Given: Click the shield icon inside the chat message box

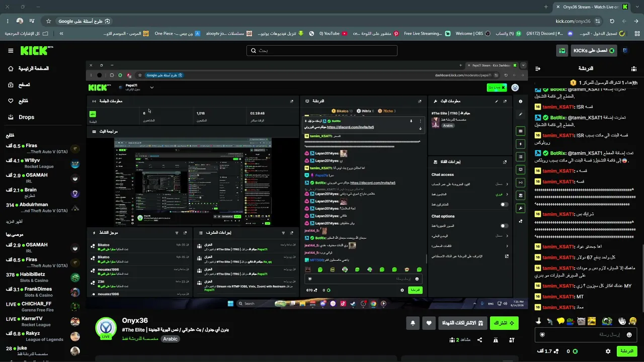Looking at the screenshot, I should [x=542, y=334].
